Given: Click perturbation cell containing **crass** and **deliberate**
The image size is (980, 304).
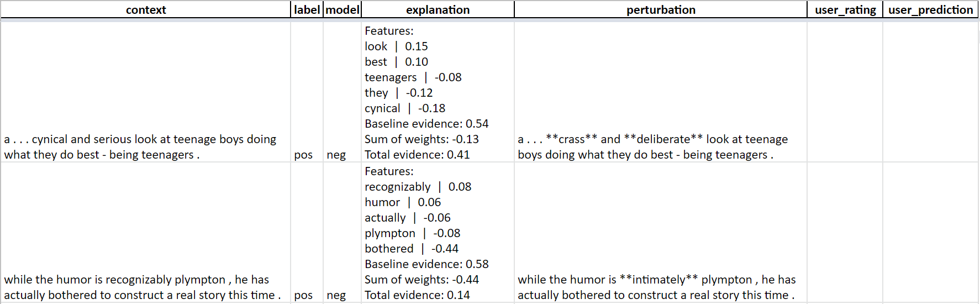Looking at the screenshot, I should tap(661, 92).
